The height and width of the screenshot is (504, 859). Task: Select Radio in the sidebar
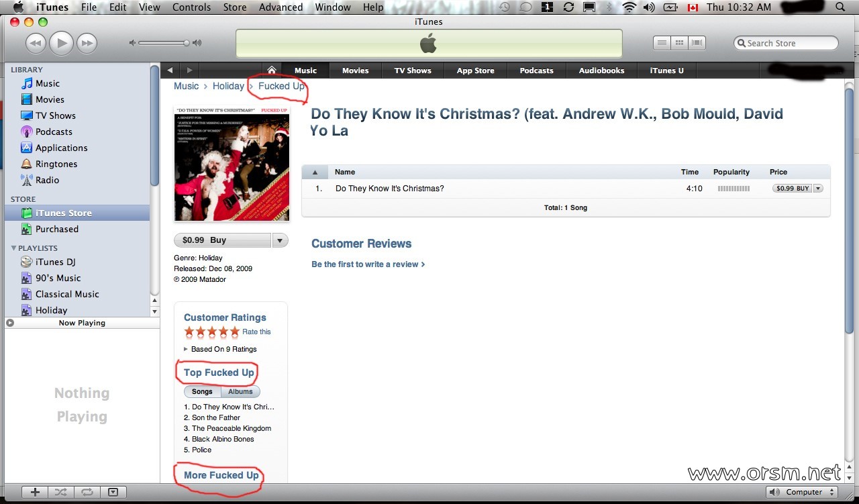(x=47, y=180)
